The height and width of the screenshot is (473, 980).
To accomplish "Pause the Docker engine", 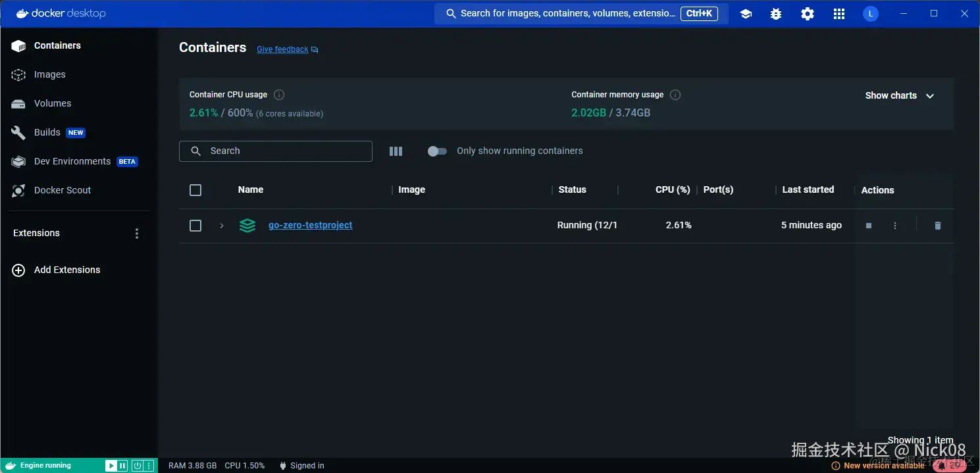I will pos(122,466).
